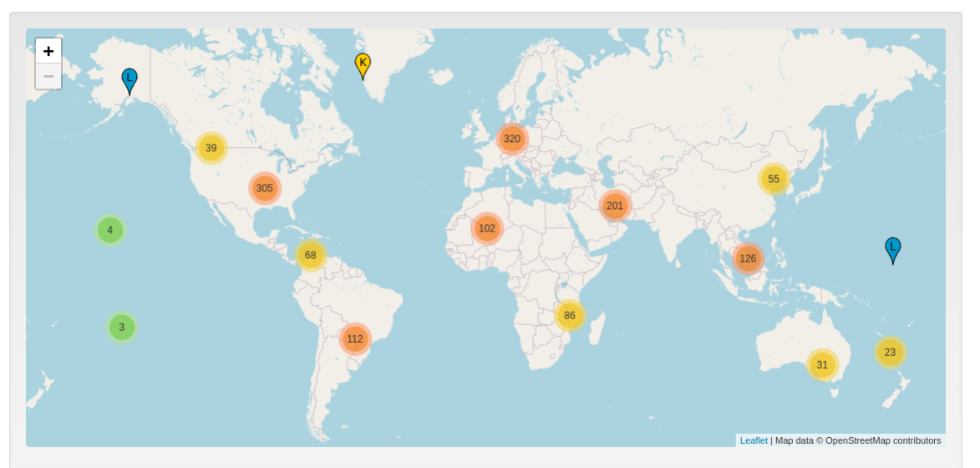
Task: Click the 102 cluster over West Africa
Action: [x=487, y=228]
